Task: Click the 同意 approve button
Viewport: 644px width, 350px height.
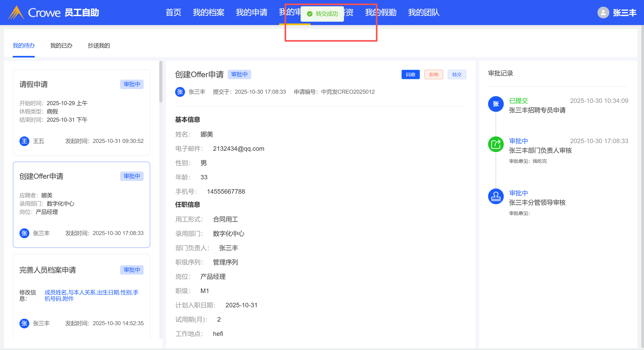Action: [x=410, y=74]
